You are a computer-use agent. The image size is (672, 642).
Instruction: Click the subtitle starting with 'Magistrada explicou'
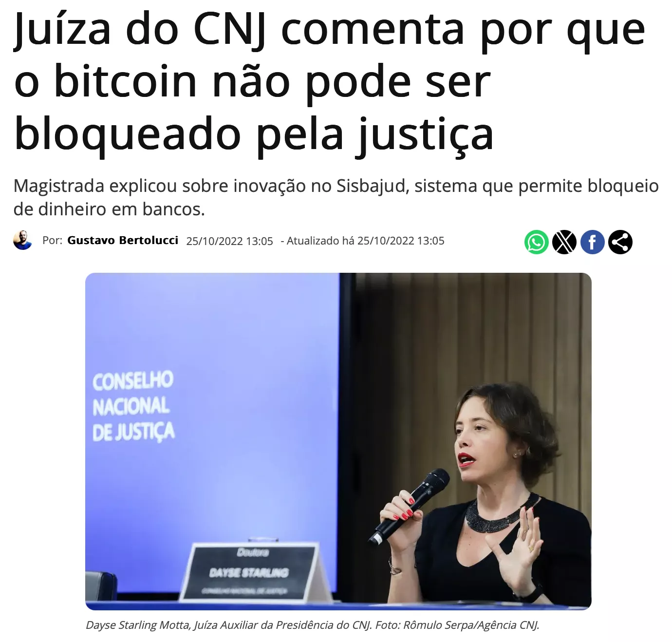(x=336, y=197)
